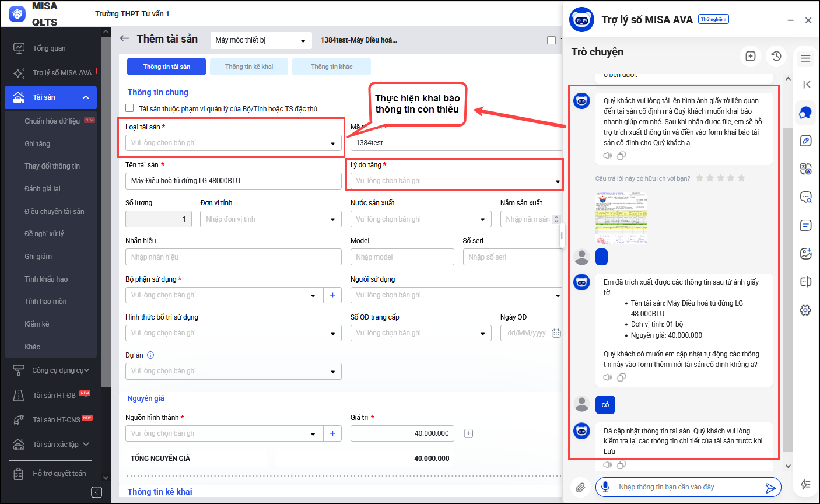
Task: Open Điều chuyển tài sản menu item
Action: coord(54,211)
